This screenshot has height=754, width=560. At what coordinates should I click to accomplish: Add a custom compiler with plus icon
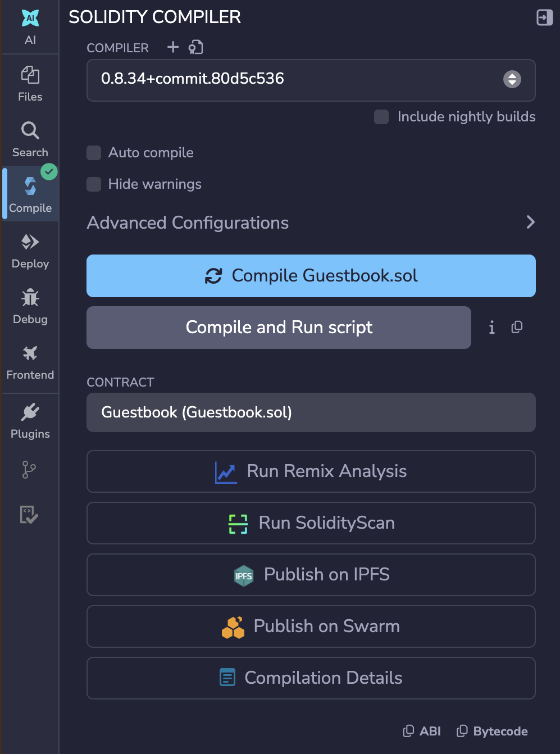click(173, 47)
